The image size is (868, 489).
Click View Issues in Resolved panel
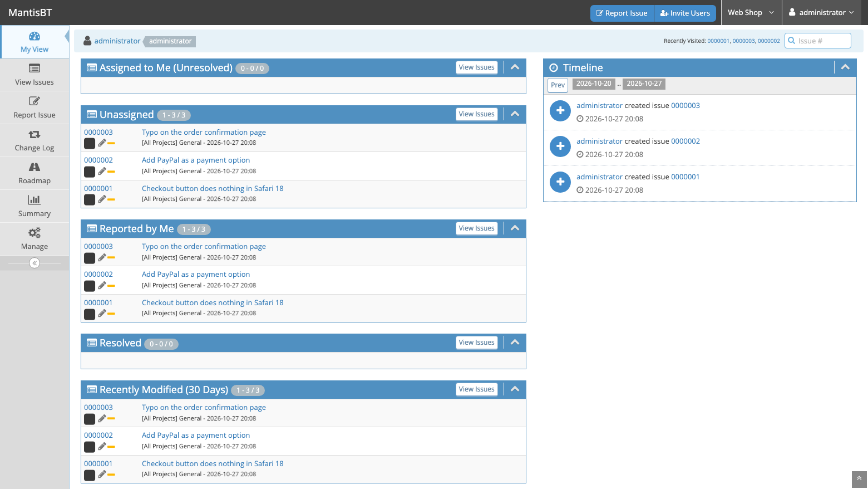(x=477, y=343)
